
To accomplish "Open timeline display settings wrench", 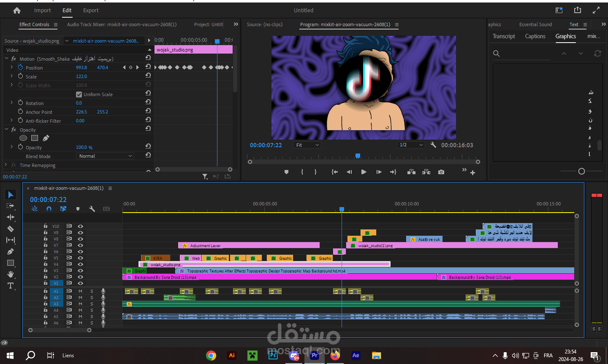I will pyautogui.click(x=92, y=209).
